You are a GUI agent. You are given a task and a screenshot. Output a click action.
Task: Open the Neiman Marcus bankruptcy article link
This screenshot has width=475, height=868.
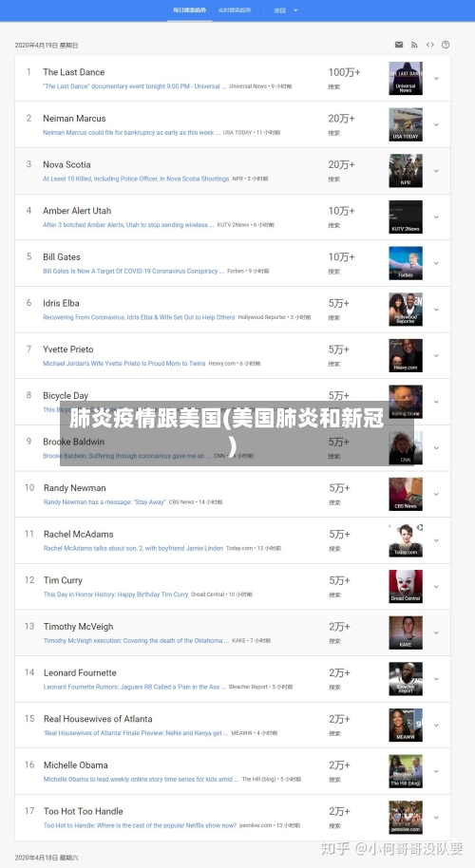point(131,133)
